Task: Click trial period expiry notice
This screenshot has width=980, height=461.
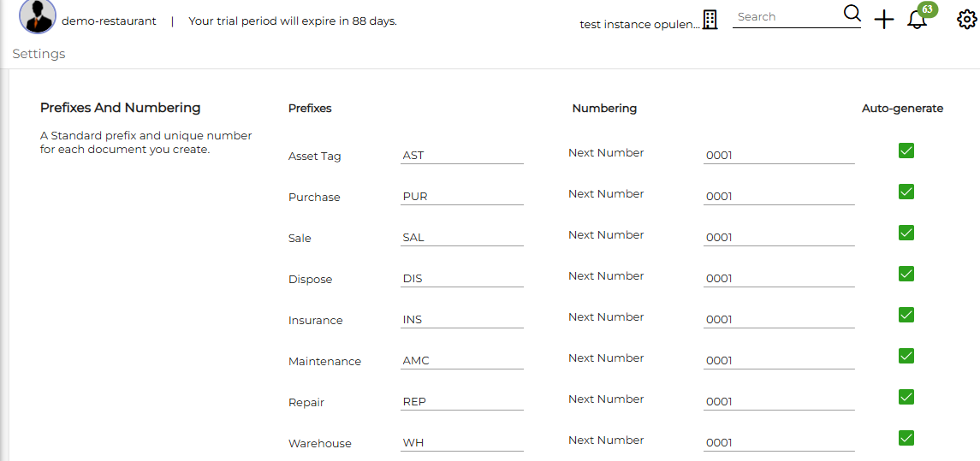Action: 293,21
